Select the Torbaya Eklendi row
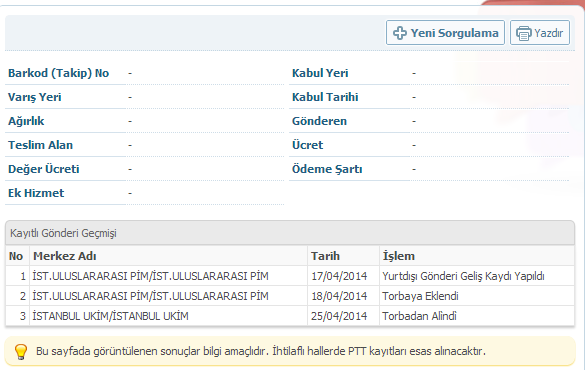 (x=290, y=296)
